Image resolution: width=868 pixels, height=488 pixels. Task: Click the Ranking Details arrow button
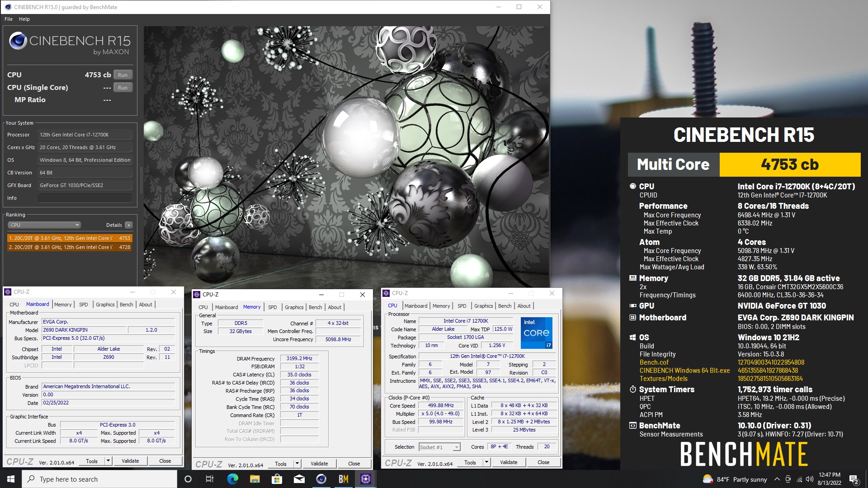click(x=129, y=225)
